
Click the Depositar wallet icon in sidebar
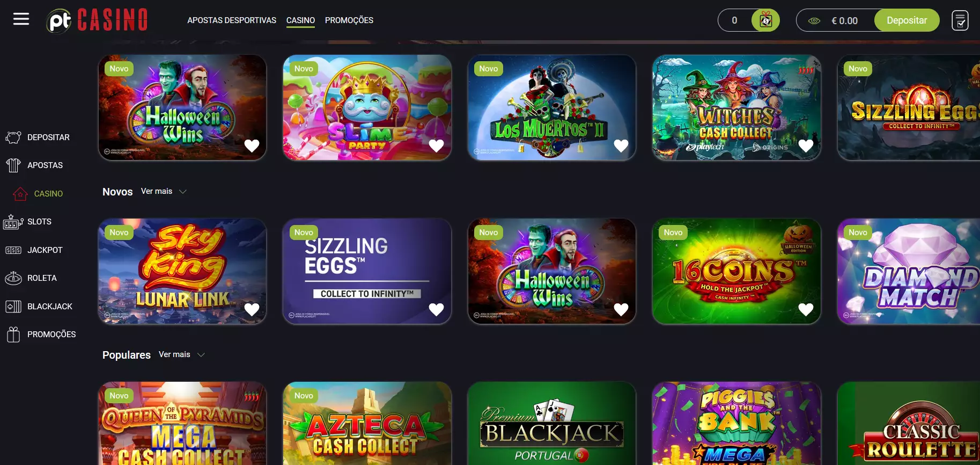coord(13,137)
